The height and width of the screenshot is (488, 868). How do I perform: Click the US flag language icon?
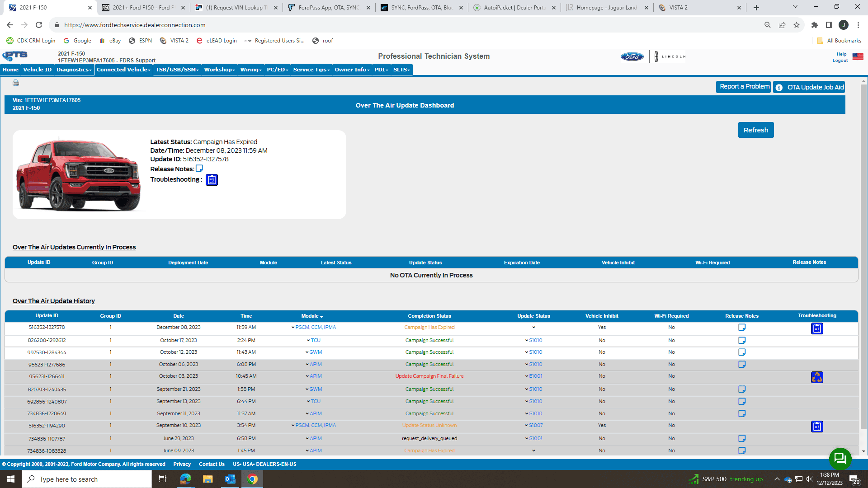[x=858, y=56]
